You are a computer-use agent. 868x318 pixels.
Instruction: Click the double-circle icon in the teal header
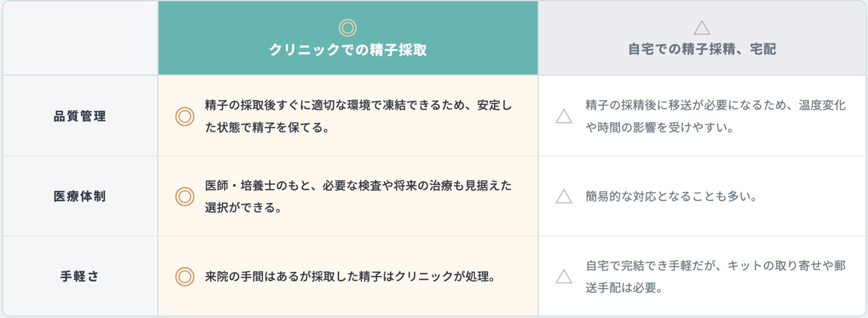tap(348, 28)
